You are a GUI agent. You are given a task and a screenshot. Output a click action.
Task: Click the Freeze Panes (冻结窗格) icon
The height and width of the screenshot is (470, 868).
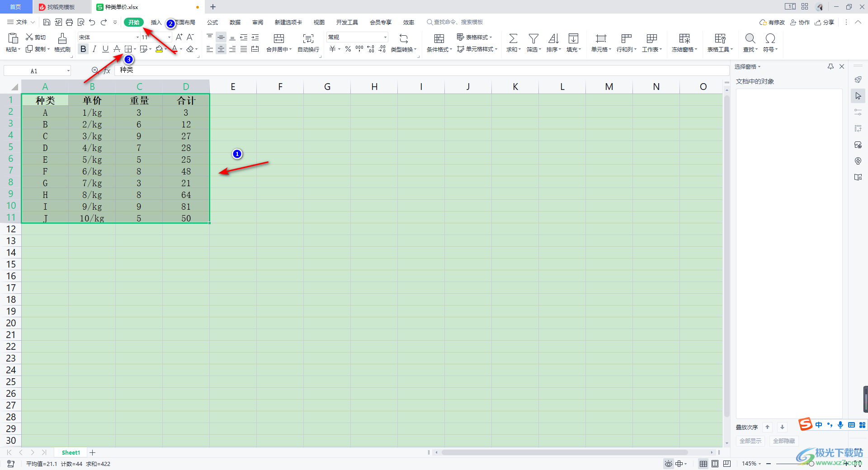(x=684, y=38)
